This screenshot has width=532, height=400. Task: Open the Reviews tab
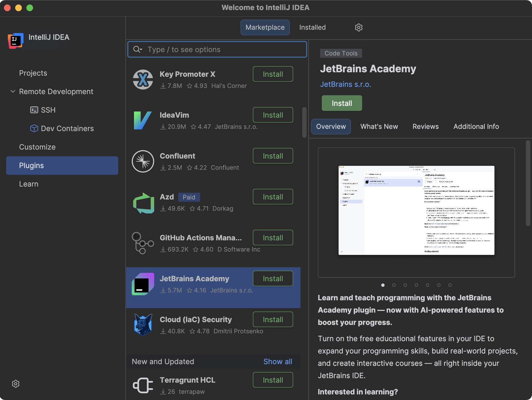(x=425, y=127)
